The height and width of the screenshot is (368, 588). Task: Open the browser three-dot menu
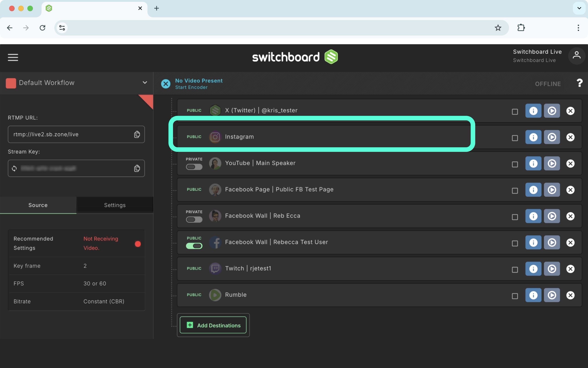click(x=578, y=28)
